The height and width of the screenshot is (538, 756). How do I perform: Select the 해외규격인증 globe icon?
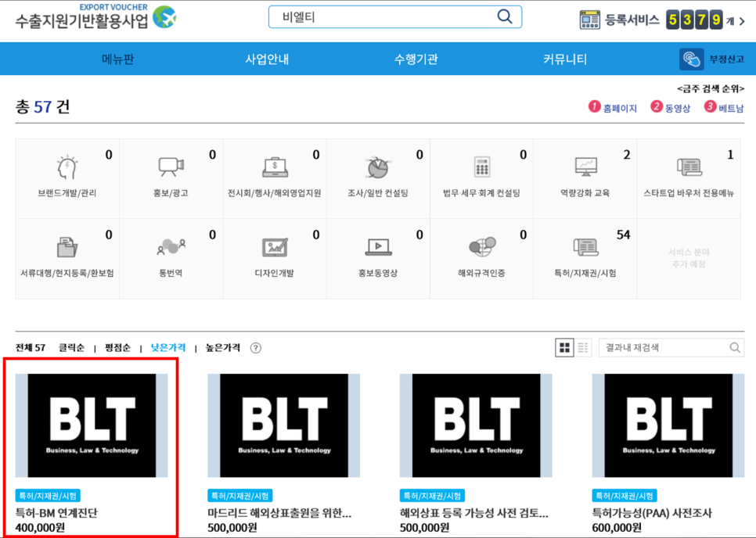pos(481,246)
